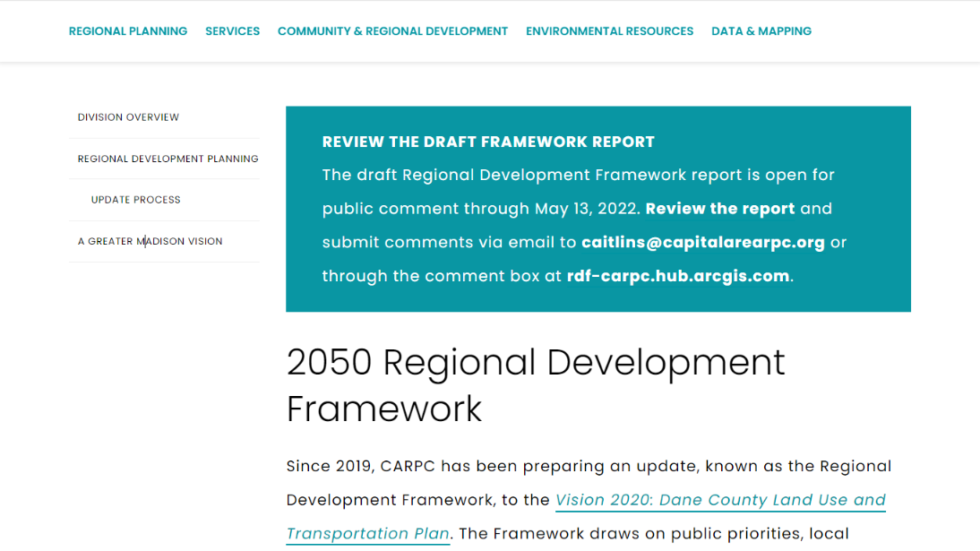The image size is (980, 551).
Task: Select A Greater Madison Vision in the sidebar
Action: click(x=150, y=241)
